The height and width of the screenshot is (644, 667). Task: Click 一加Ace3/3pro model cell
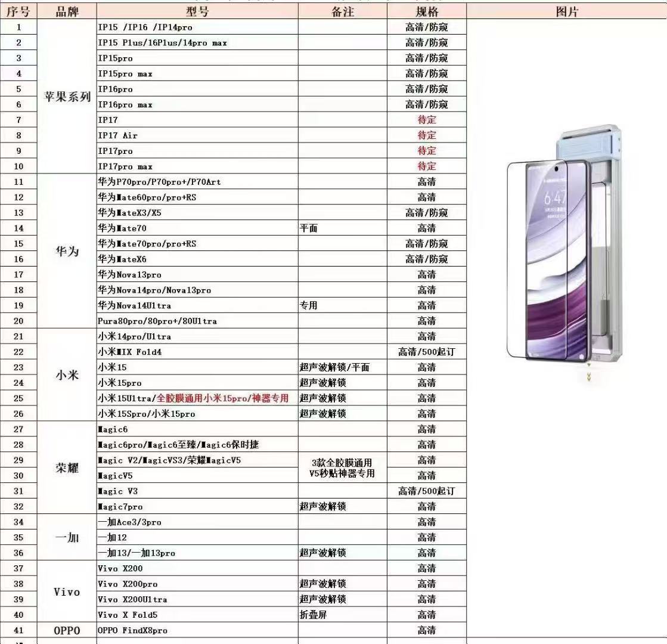pyautogui.click(x=197, y=522)
